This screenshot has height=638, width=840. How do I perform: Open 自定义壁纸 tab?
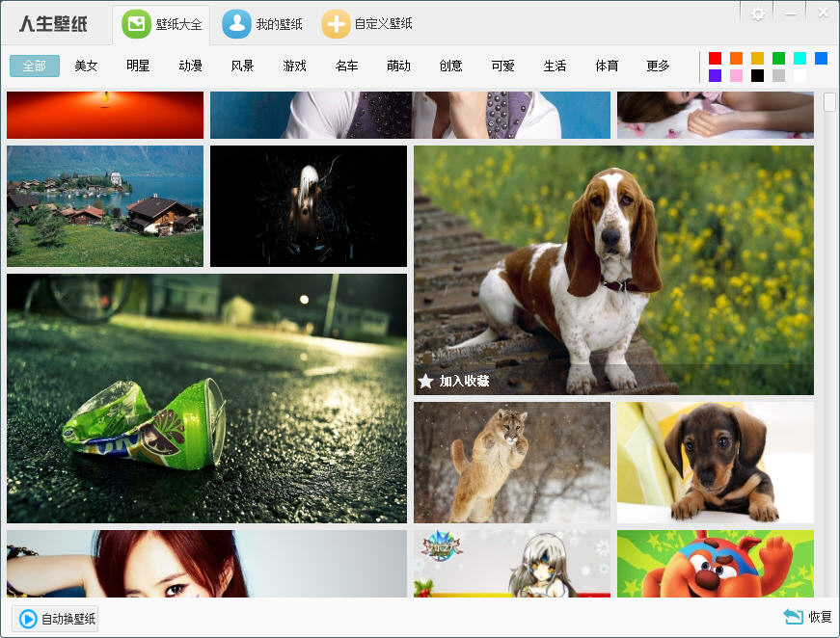tap(367, 24)
